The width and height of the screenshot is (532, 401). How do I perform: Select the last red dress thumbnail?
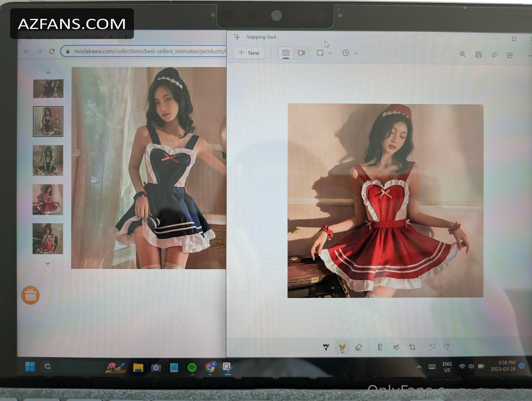(x=48, y=239)
